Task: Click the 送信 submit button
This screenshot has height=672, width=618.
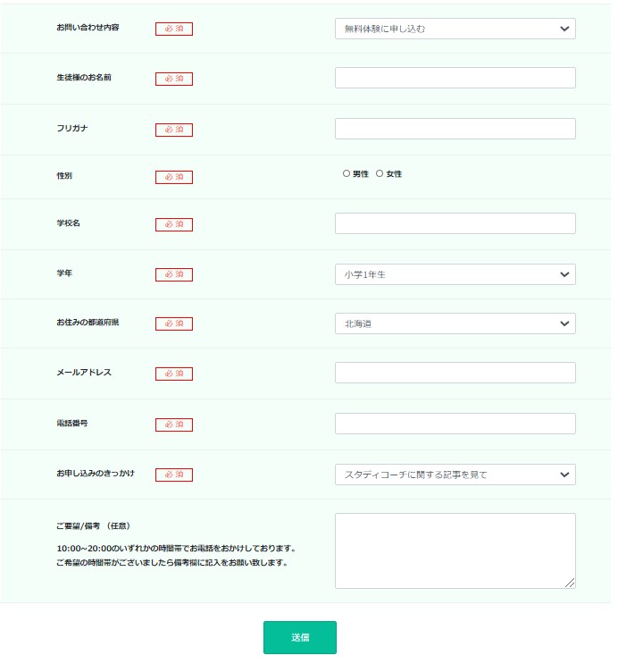Action: pyautogui.click(x=300, y=637)
